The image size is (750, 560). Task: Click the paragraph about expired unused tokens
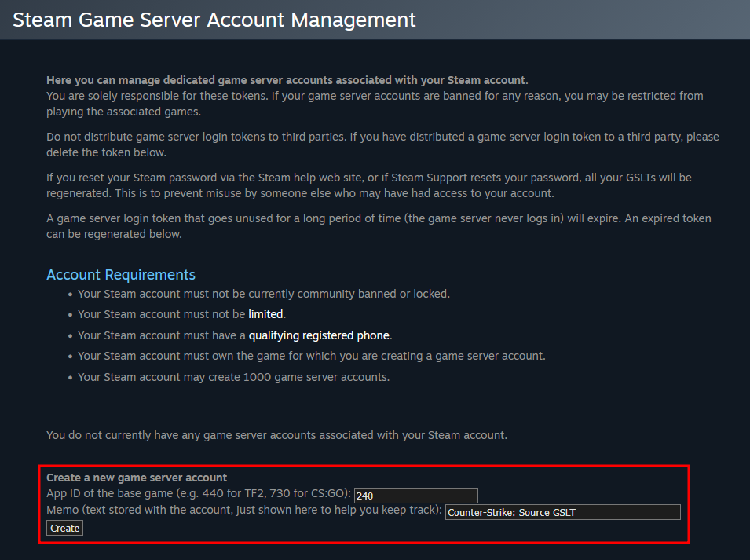tap(379, 226)
